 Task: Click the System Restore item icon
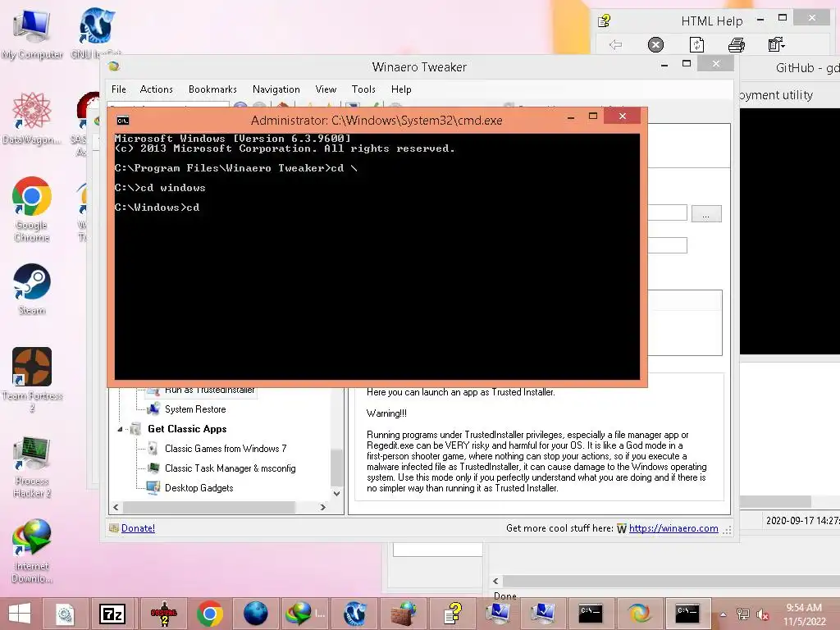tap(153, 409)
